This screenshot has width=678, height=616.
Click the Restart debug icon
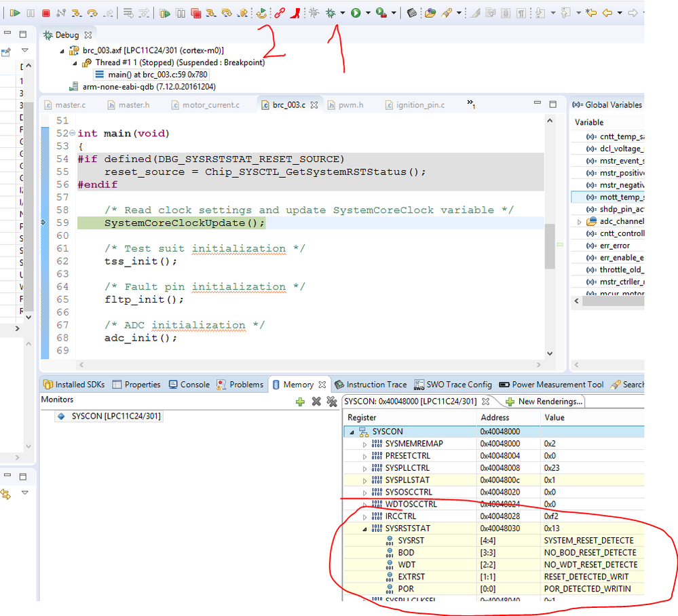(x=261, y=13)
